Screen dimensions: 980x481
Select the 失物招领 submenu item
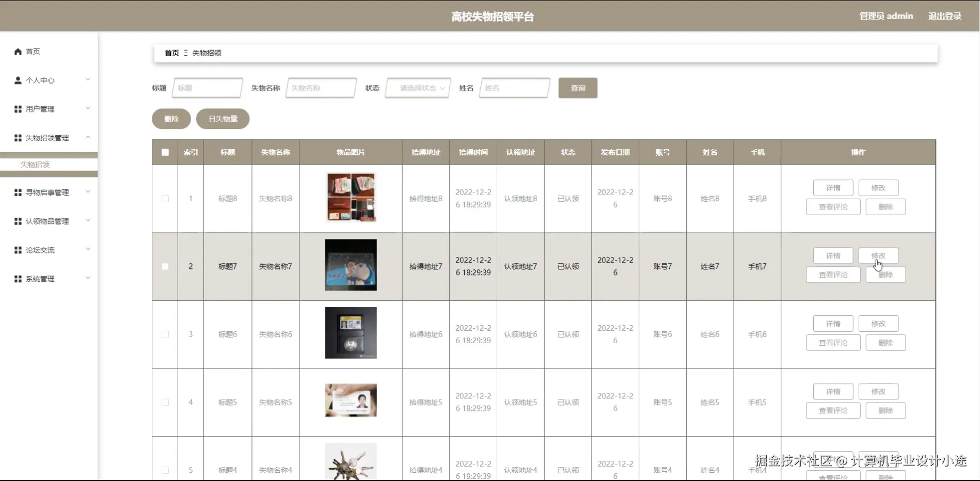pos(49,165)
